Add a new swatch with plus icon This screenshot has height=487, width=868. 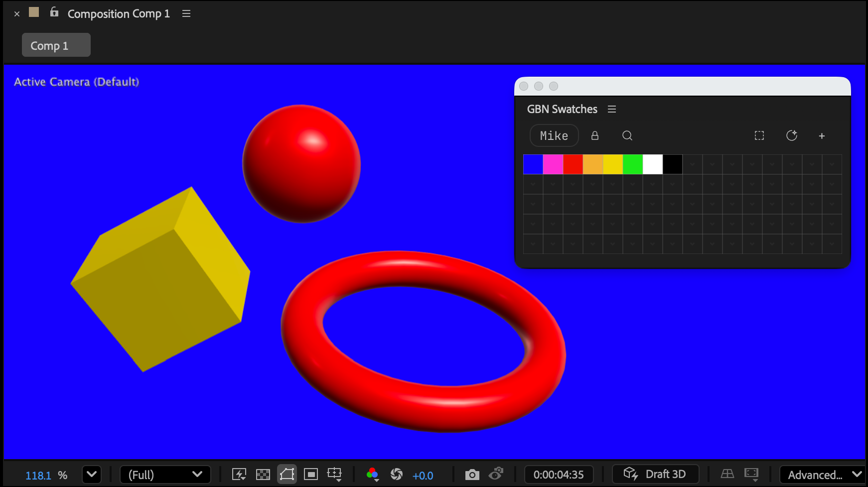pyautogui.click(x=822, y=136)
